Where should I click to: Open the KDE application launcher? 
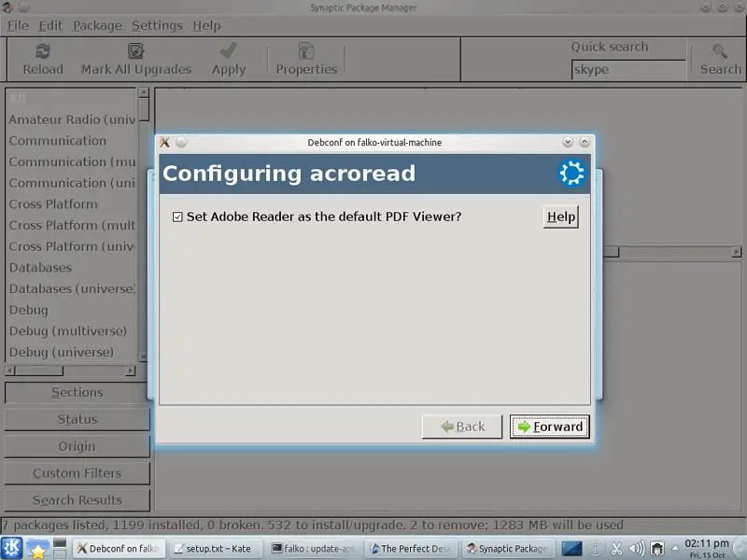(x=11, y=548)
